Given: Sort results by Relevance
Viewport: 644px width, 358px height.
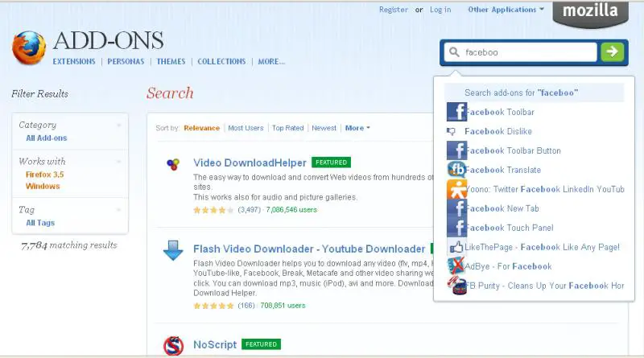Looking at the screenshot, I should click(202, 128).
